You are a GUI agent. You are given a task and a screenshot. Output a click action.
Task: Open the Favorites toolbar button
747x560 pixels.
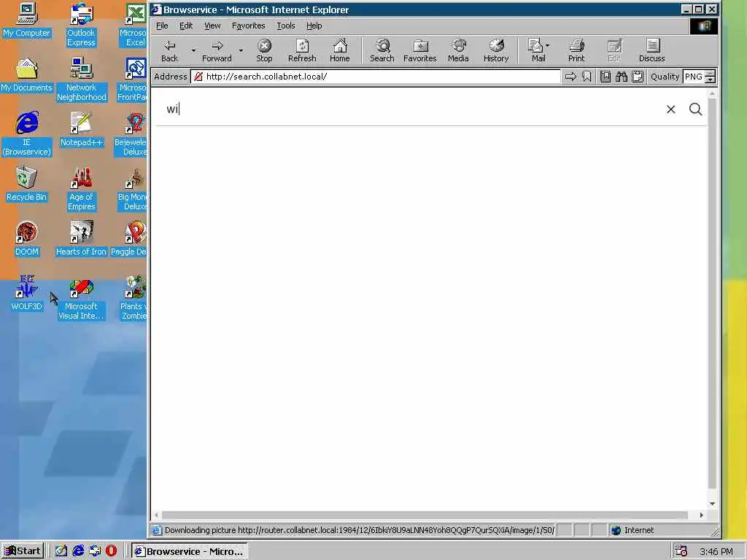pos(420,50)
